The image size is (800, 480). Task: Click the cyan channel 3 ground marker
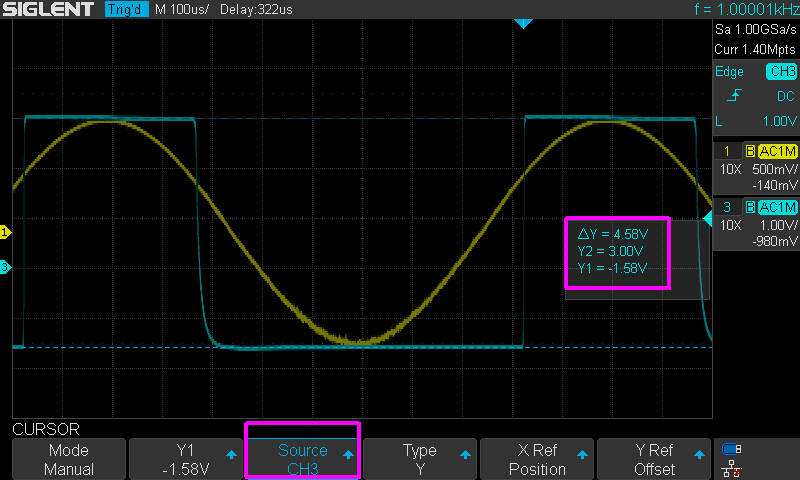pos(5,267)
